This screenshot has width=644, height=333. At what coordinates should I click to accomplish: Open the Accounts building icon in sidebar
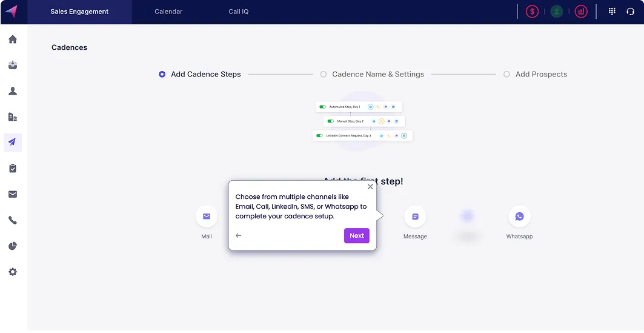coord(13,116)
